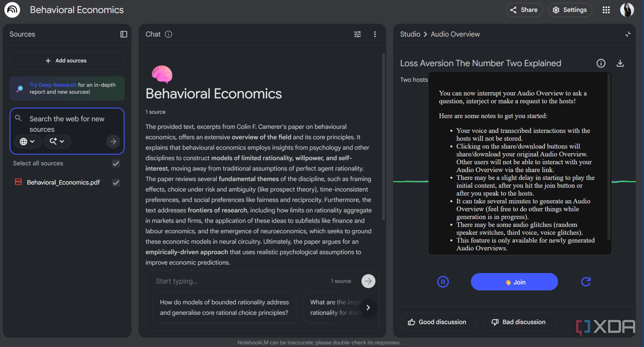Click the Loss Aversion audio title
This screenshot has height=347, width=644.
click(x=481, y=63)
